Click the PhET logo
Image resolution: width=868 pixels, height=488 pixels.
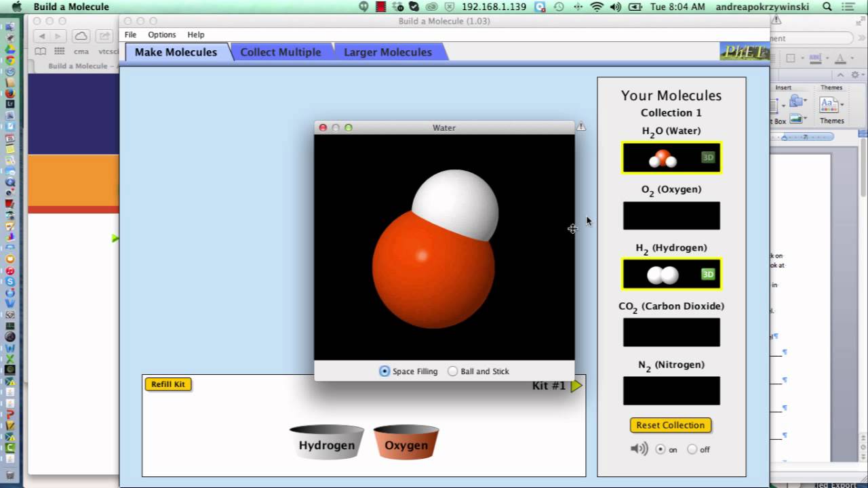click(x=745, y=52)
